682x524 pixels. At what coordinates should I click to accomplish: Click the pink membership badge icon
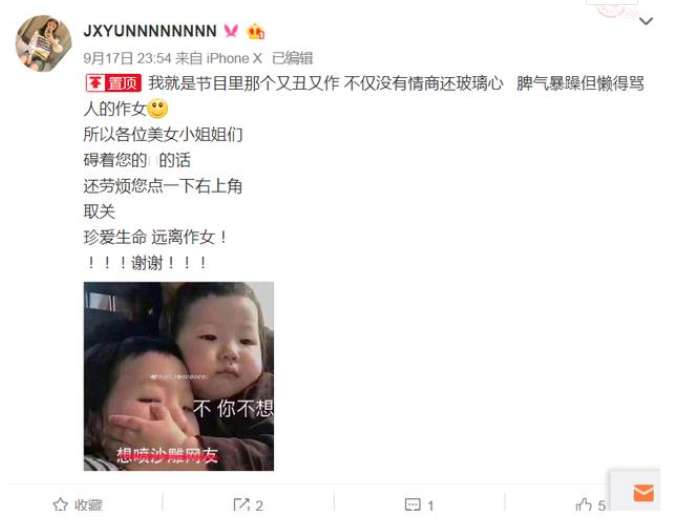tap(231, 31)
